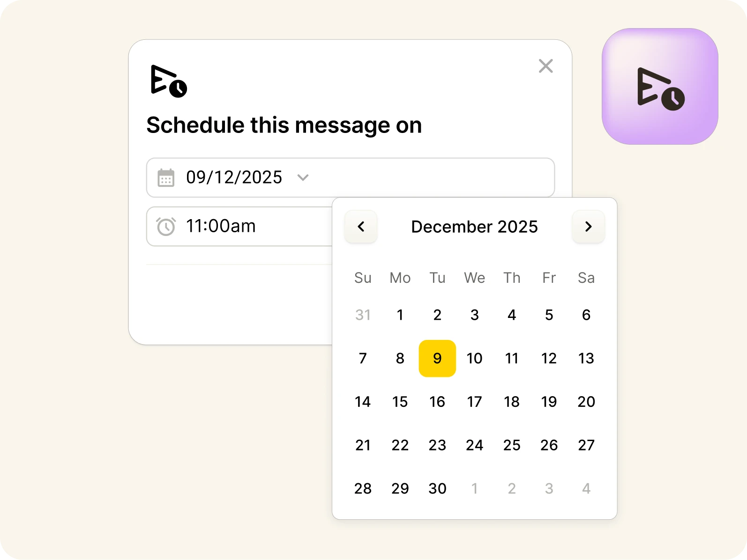Choose December 1 in first row
The height and width of the screenshot is (560, 747).
pyautogui.click(x=400, y=315)
